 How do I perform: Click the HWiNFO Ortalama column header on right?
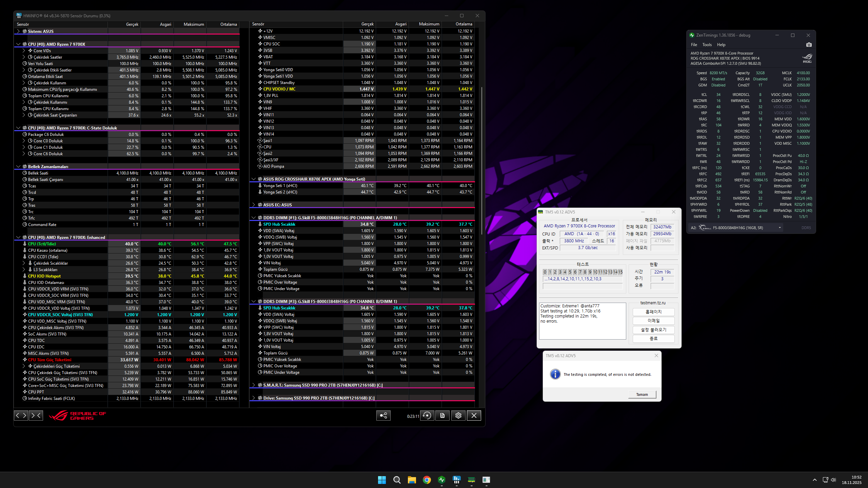(x=458, y=24)
